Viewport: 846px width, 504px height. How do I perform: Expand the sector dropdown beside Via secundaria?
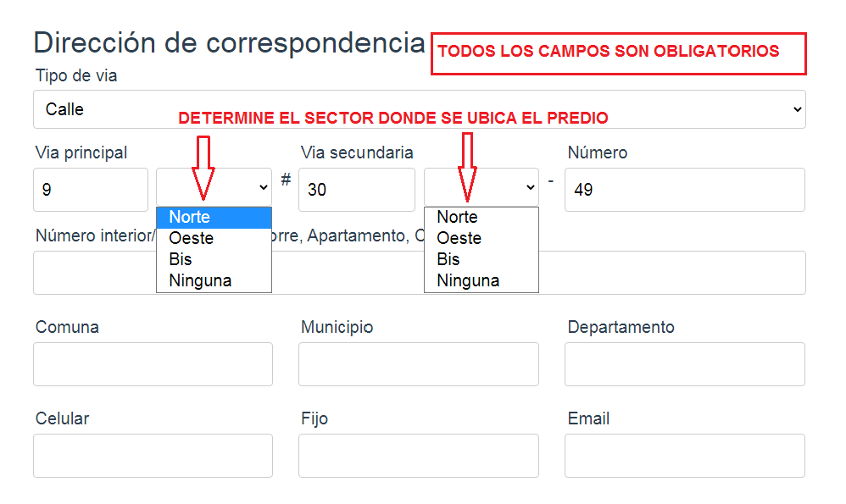point(481,187)
